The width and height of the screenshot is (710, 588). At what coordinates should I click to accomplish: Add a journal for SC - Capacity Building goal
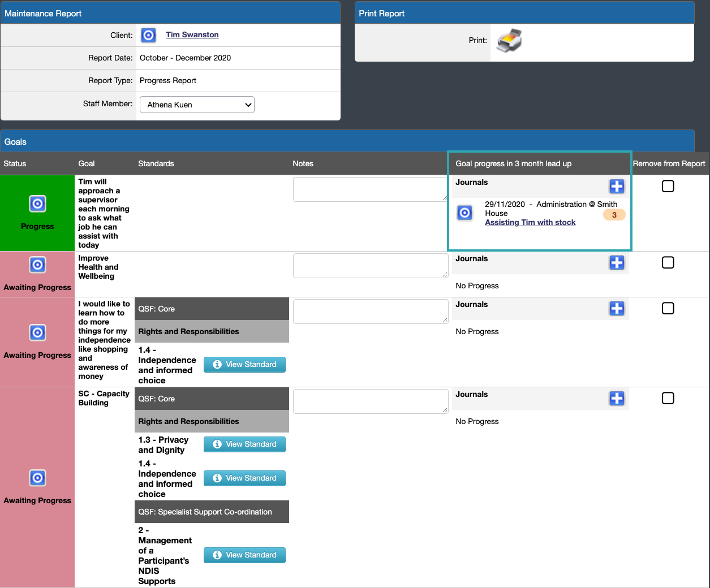point(617,398)
